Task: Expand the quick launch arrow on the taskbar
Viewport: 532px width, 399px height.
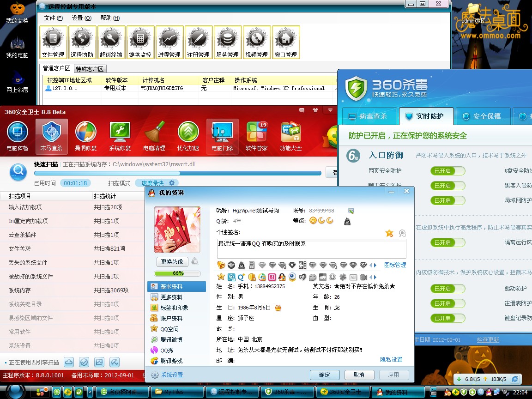Action: click(90, 392)
